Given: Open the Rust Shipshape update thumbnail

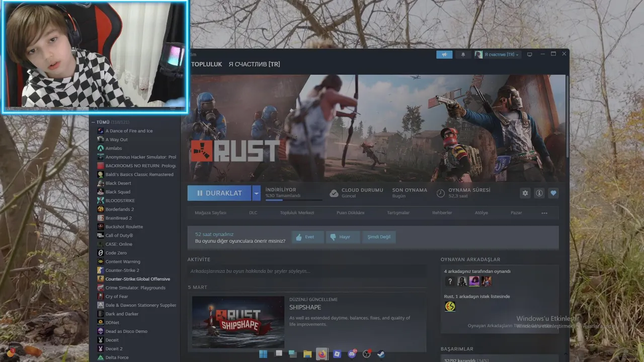Looking at the screenshot, I should [238, 322].
